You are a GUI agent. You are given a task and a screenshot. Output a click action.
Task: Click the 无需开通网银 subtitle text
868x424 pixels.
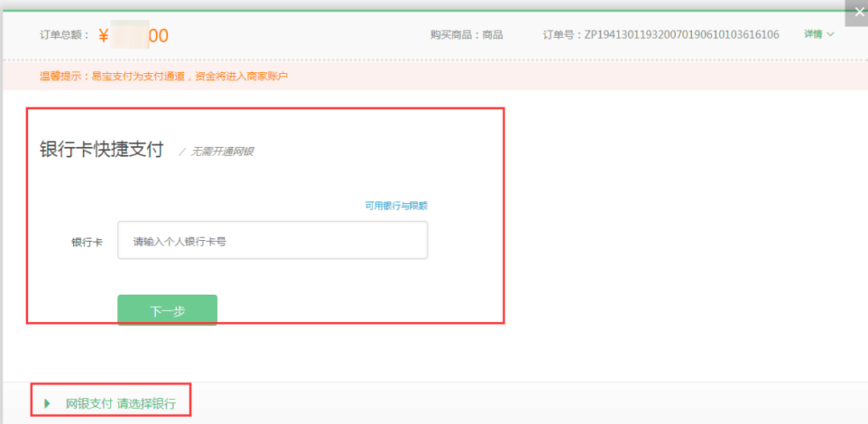tap(222, 152)
